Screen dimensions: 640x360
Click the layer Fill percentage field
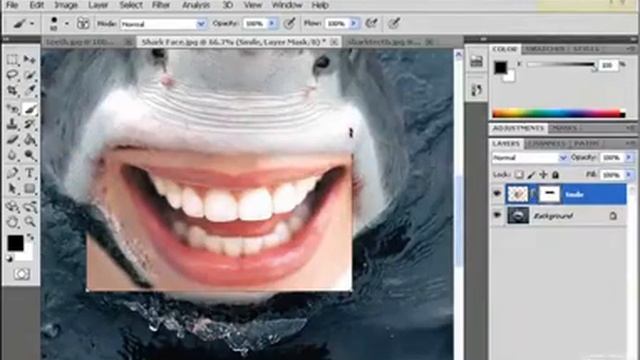[x=612, y=175]
